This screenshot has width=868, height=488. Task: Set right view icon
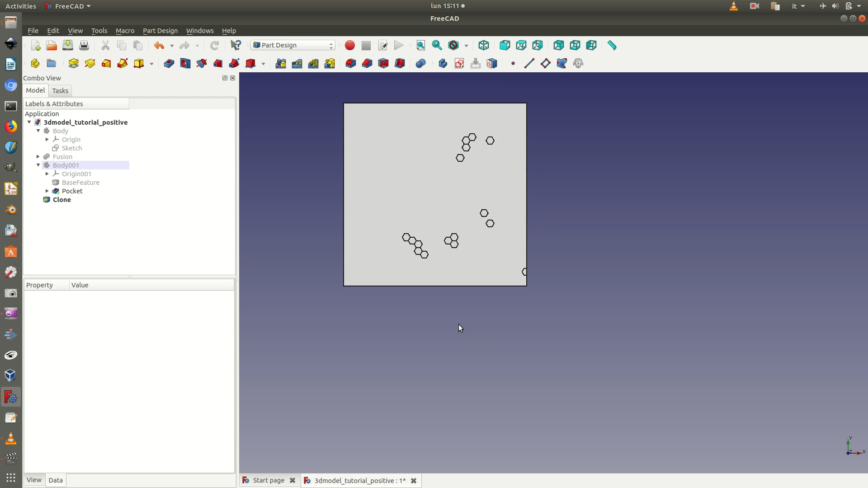click(x=538, y=45)
